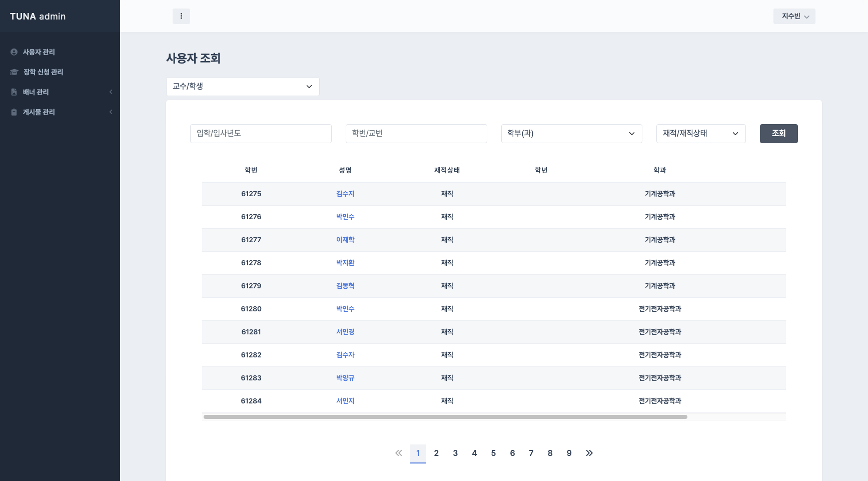
Task: Go to page 9 of results
Action: [x=569, y=453]
